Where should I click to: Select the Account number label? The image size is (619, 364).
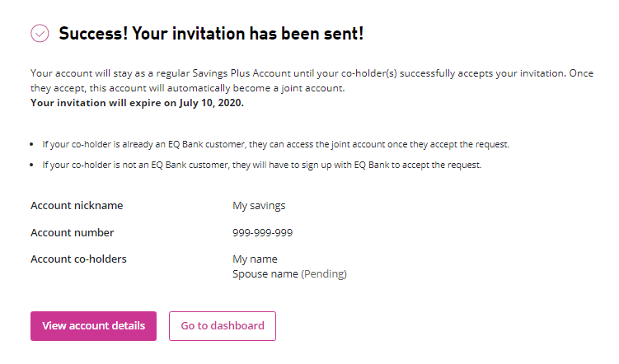click(x=73, y=232)
